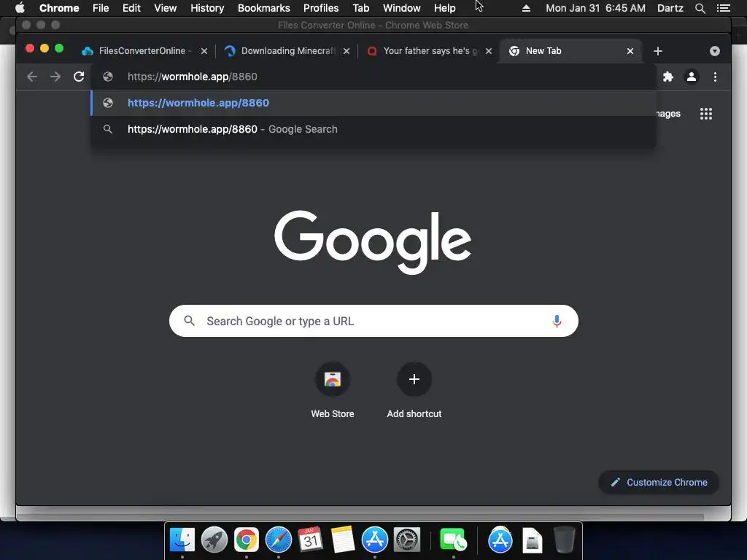
Task: Close the New Tab tab
Action: [x=630, y=51]
